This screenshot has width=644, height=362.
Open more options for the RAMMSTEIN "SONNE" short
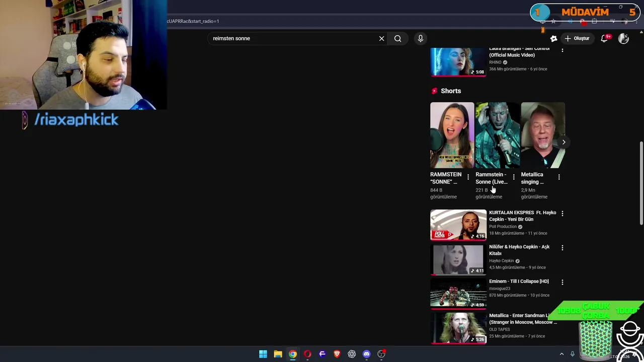468,177
